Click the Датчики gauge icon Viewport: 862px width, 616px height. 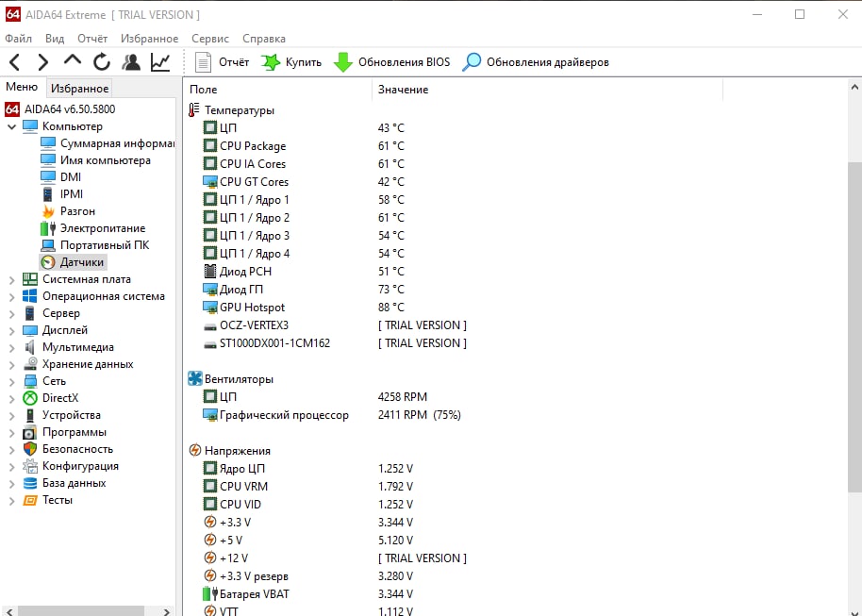(48, 262)
